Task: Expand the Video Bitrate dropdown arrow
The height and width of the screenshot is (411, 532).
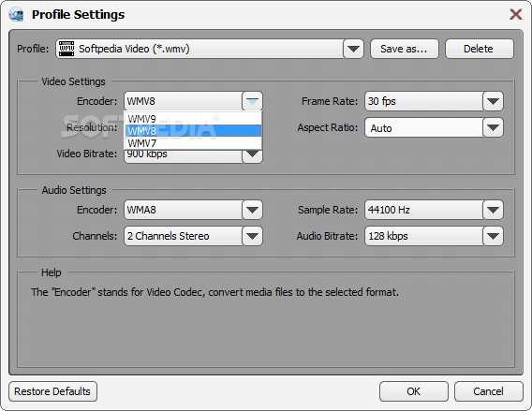Action: [x=252, y=155]
